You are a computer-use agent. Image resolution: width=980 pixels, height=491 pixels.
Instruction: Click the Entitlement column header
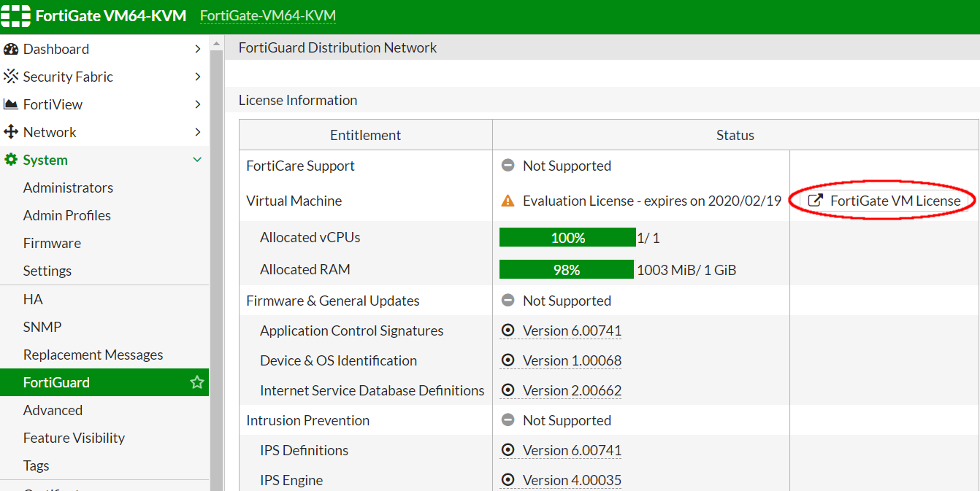tap(366, 135)
